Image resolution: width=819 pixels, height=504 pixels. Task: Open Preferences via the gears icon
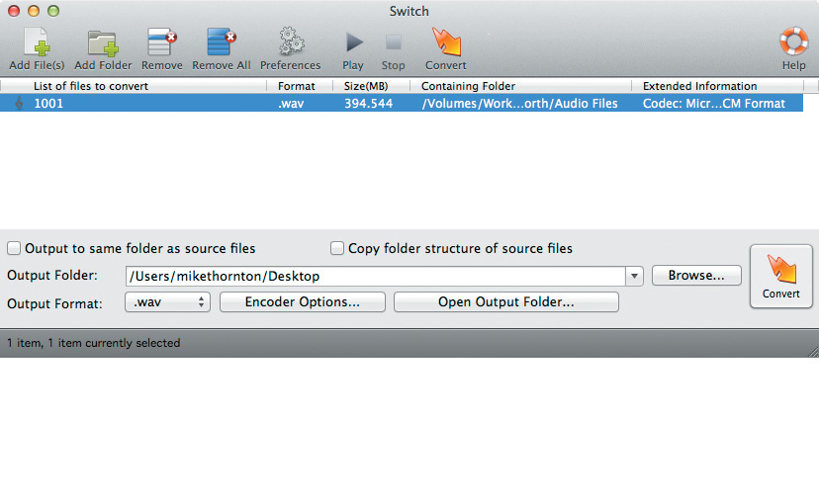coord(291,42)
